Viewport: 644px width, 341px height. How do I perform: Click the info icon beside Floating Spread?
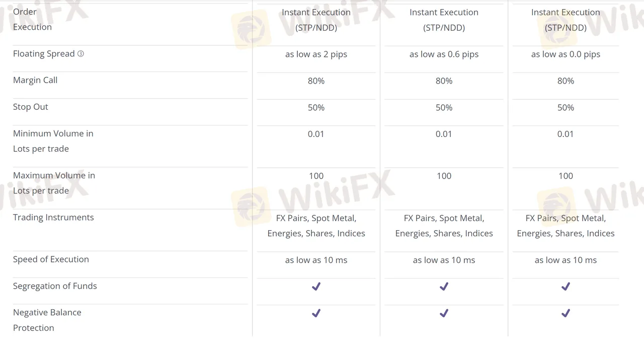pos(80,53)
